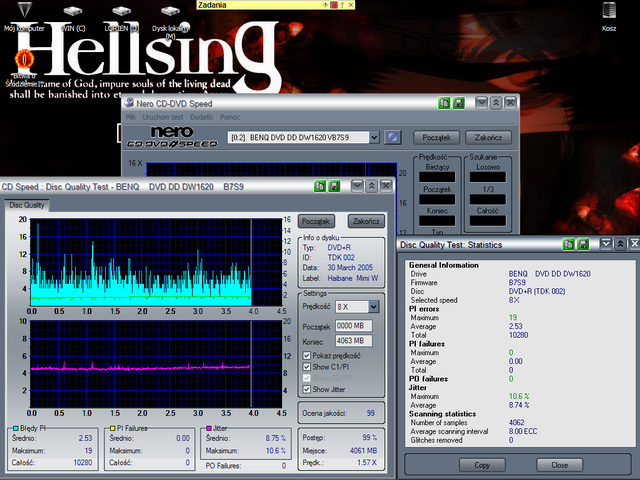Screen dimensions: 640x480
Task: Click Początek button in Nero CD-DVD Speed main window
Action: coord(436,138)
